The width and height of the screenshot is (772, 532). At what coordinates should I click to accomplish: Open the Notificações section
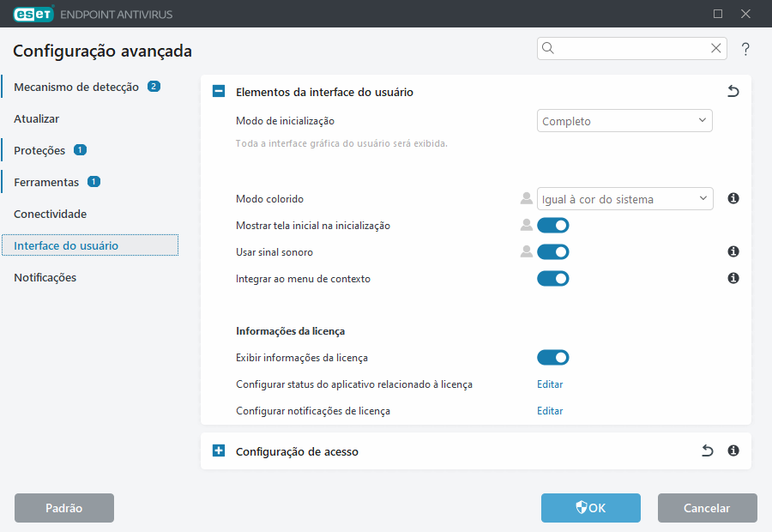pos(45,277)
